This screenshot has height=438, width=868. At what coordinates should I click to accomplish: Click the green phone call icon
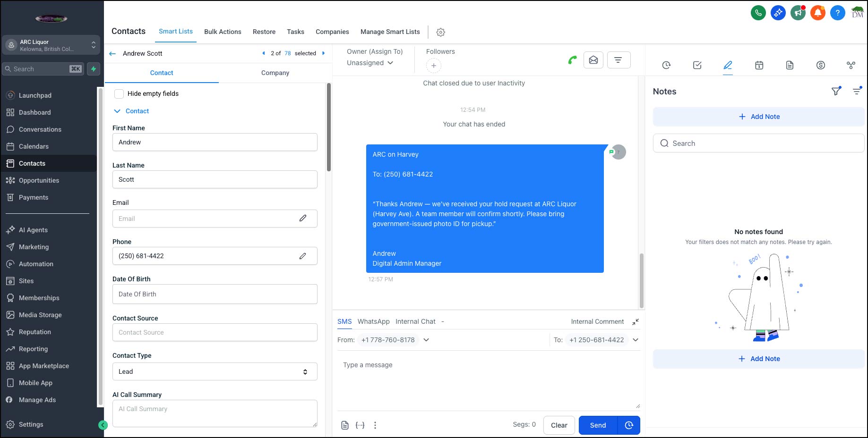(x=572, y=60)
